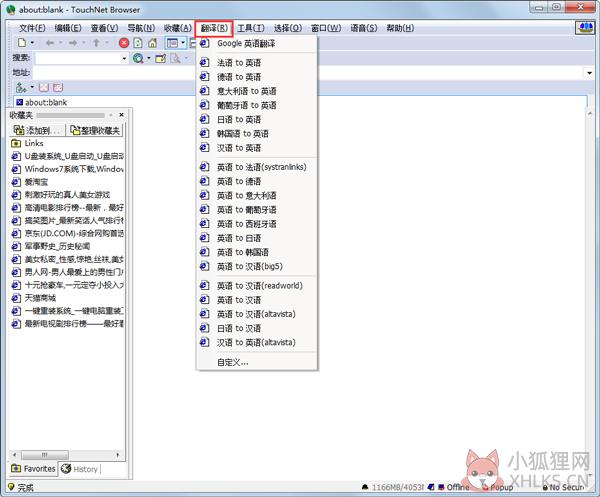Image resolution: width=600 pixels, height=497 pixels.
Task: Open dropdown next to new page icon
Action: point(32,43)
